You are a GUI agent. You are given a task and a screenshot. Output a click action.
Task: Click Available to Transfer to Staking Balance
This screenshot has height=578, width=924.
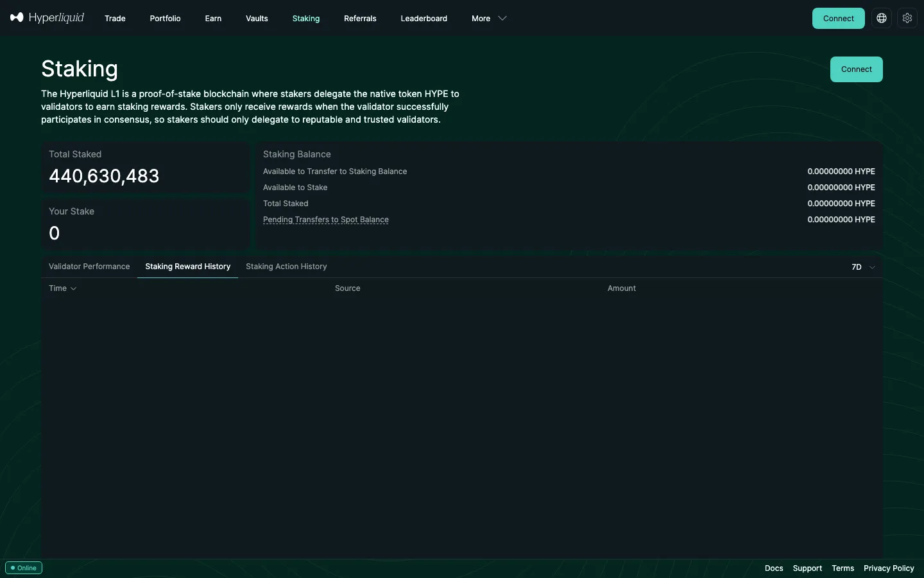pos(335,171)
